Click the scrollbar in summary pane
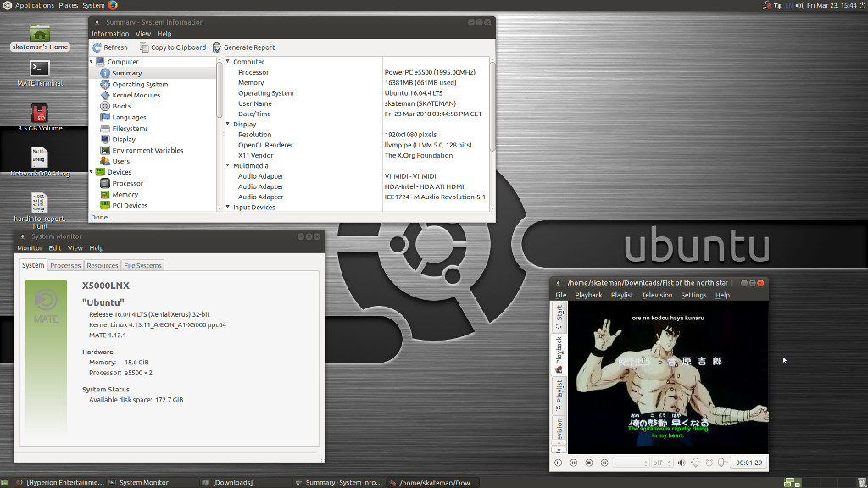The height and width of the screenshot is (488, 868). pyautogui.click(x=492, y=106)
